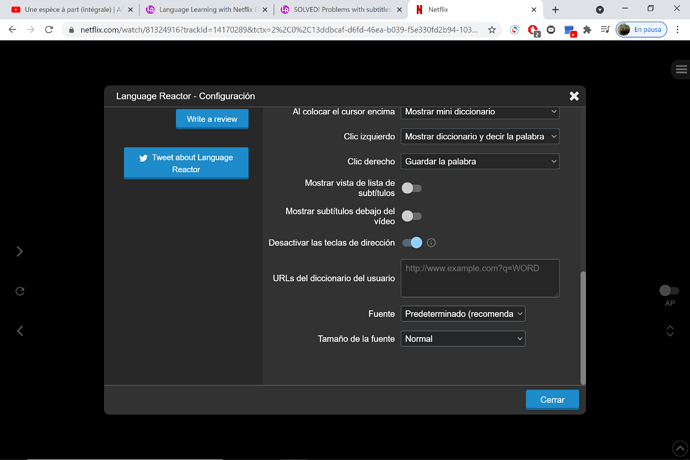
Task: Close the Language Reactor configuration dialog
Action: click(574, 96)
